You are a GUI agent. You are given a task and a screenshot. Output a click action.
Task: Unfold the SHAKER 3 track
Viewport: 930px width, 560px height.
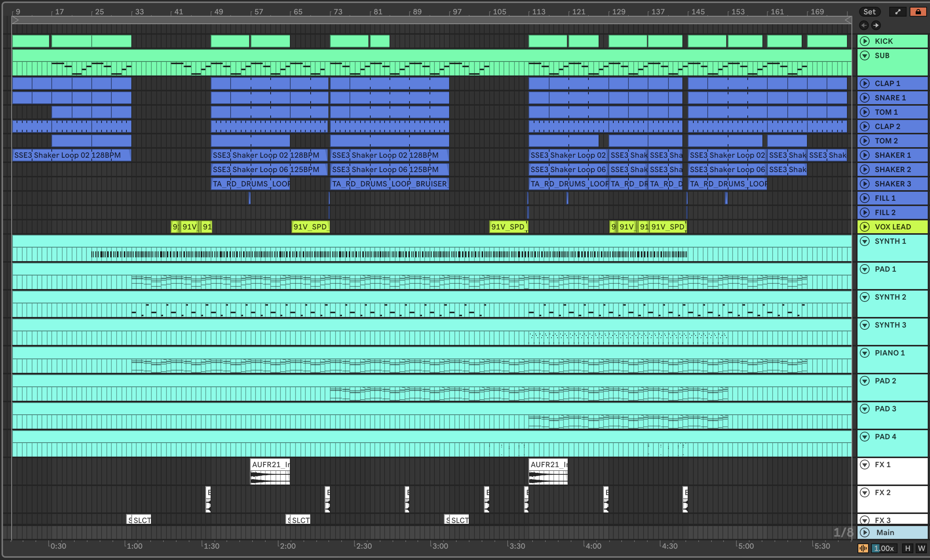click(x=865, y=184)
